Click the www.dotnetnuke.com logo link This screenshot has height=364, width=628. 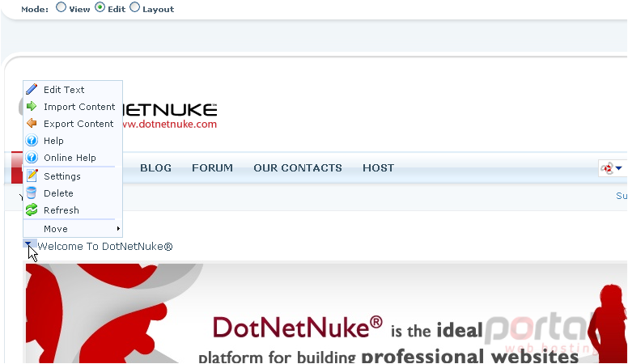pyautogui.click(x=170, y=124)
